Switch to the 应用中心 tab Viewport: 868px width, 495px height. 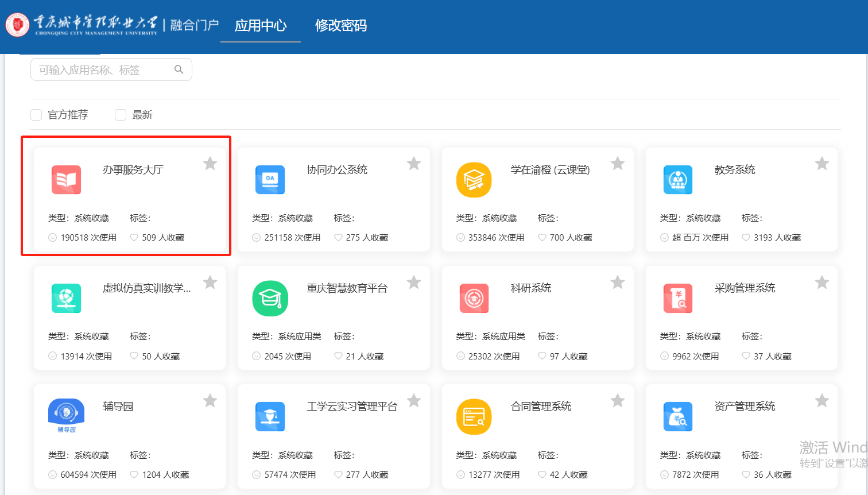click(x=261, y=25)
